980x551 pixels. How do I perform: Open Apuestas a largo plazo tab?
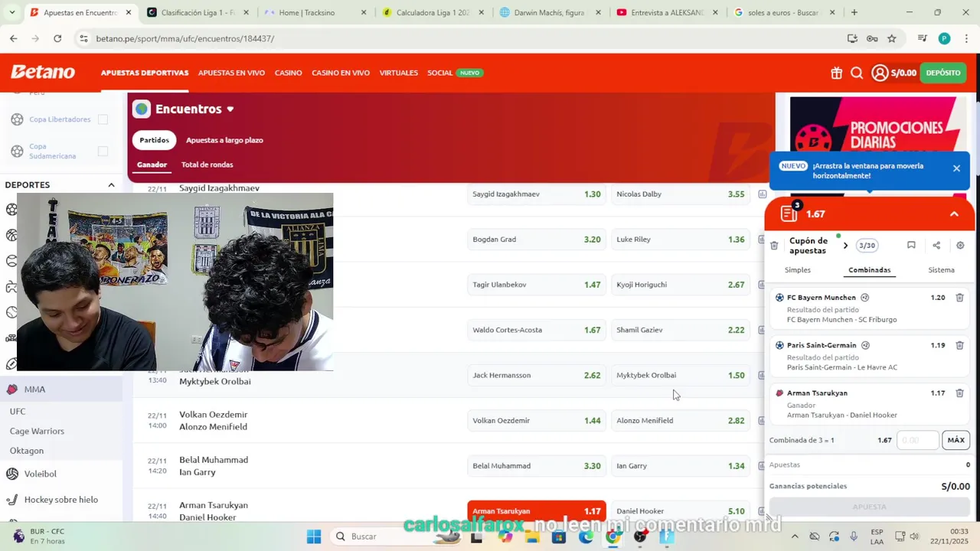(x=224, y=140)
